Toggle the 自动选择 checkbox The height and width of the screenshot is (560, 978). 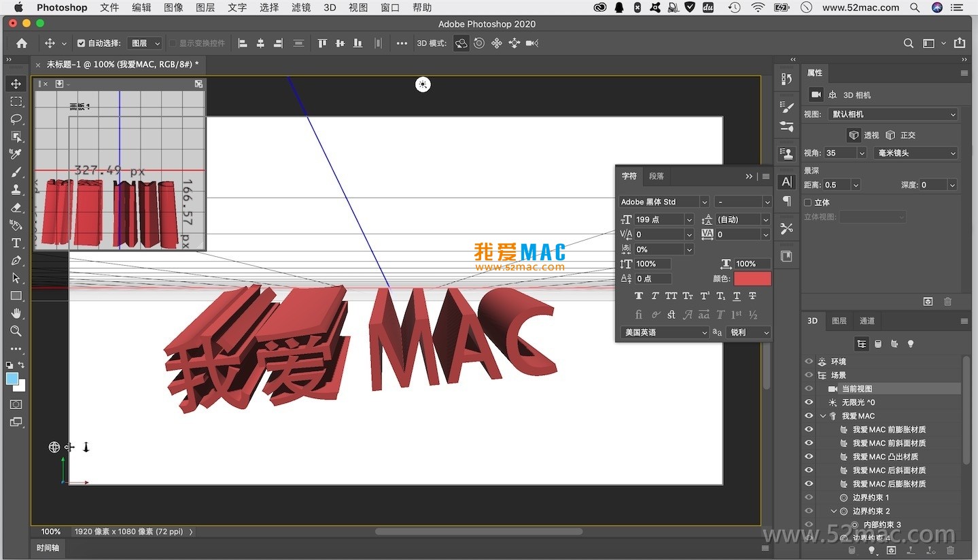tap(82, 43)
